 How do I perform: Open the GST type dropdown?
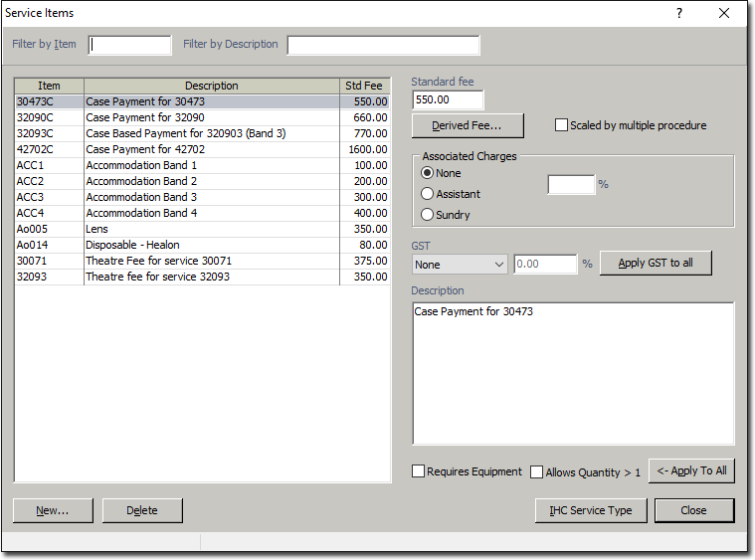tap(460, 265)
